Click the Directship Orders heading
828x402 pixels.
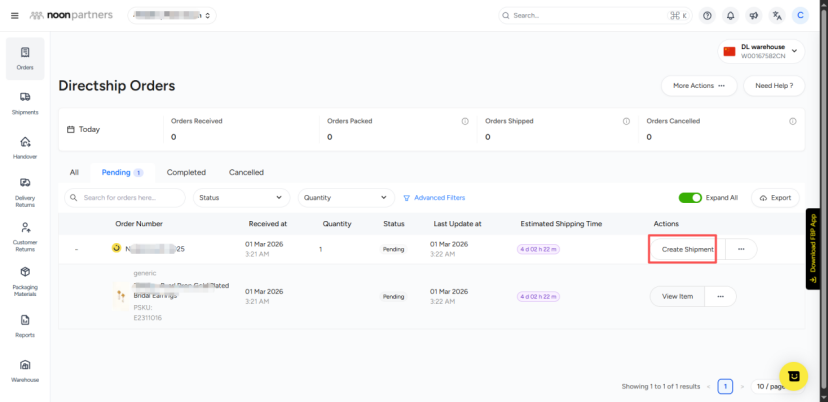tap(117, 86)
